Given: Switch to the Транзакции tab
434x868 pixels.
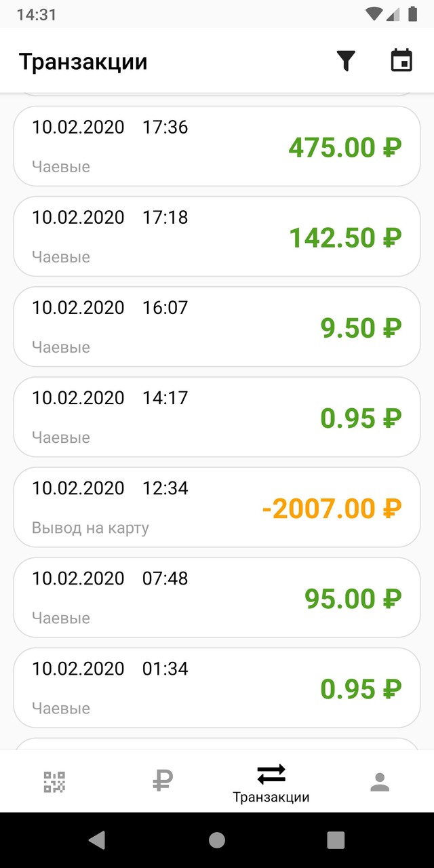Looking at the screenshot, I should click(271, 780).
